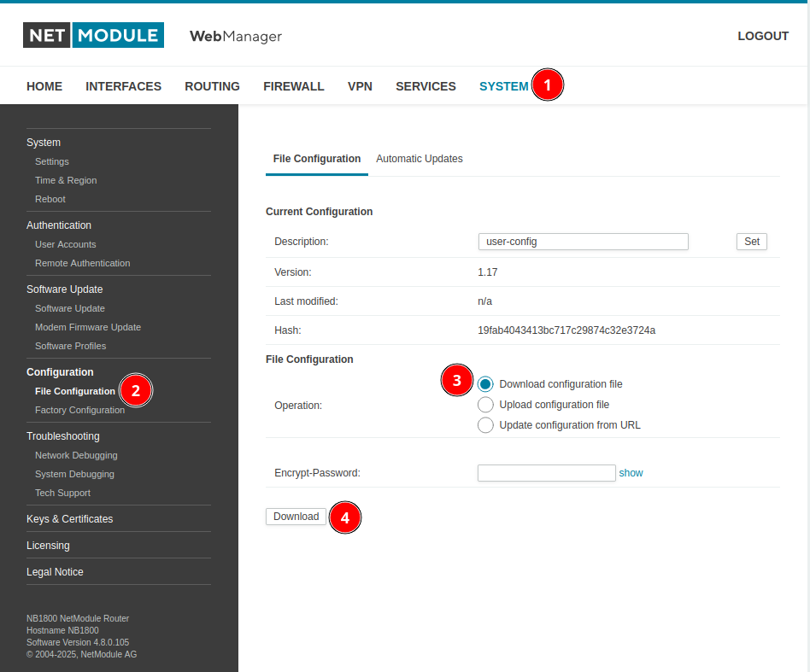Log out via LOGOUT link
The width and height of the screenshot is (810, 672).
click(x=763, y=36)
